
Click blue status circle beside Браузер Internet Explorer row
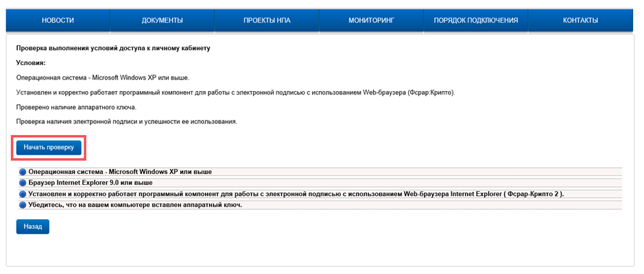click(23, 183)
